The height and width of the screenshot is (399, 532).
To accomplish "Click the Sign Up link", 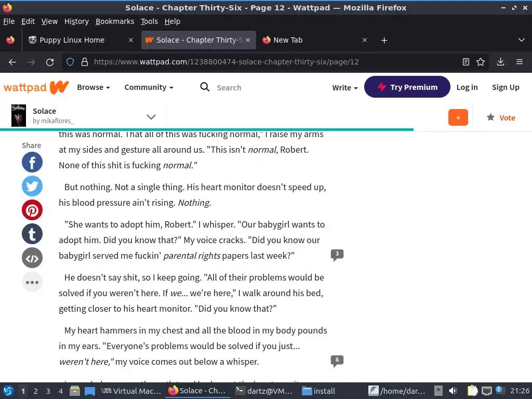I will [x=506, y=87].
